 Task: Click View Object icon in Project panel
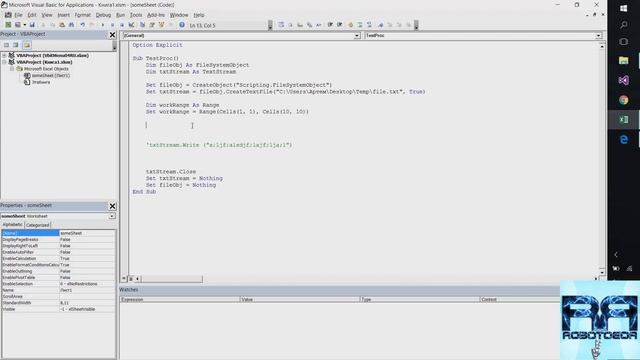16,45
